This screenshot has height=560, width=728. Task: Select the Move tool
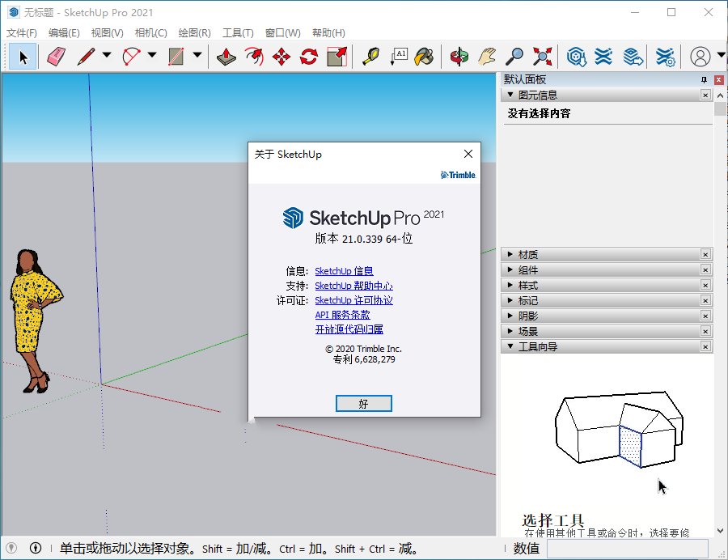(x=281, y=57)
